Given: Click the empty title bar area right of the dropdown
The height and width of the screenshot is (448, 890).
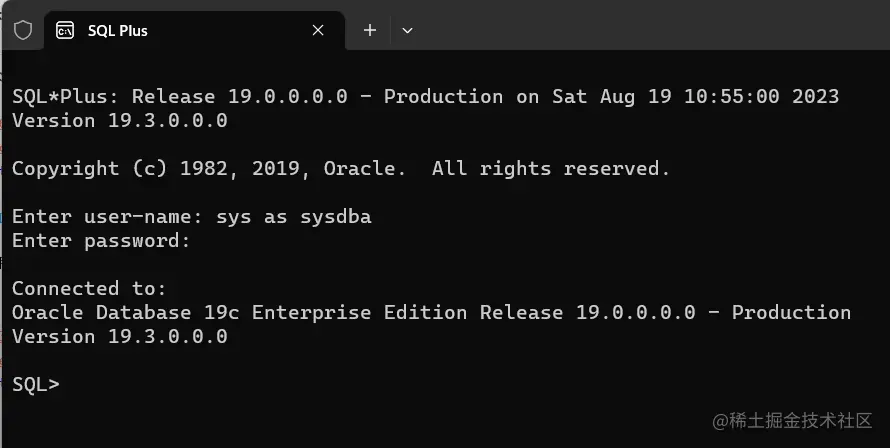Looking at the screenshot, I should [650, 30].
